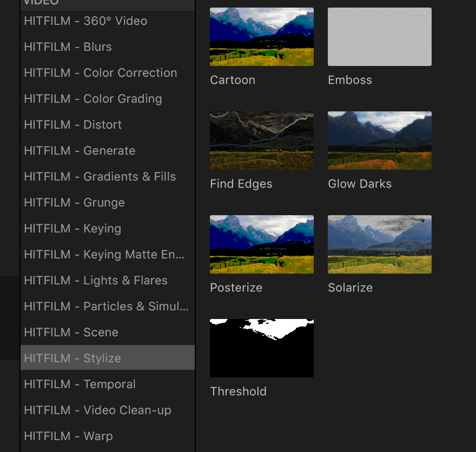Open HITFILM - Particles & Simul... category

point(108,307)
